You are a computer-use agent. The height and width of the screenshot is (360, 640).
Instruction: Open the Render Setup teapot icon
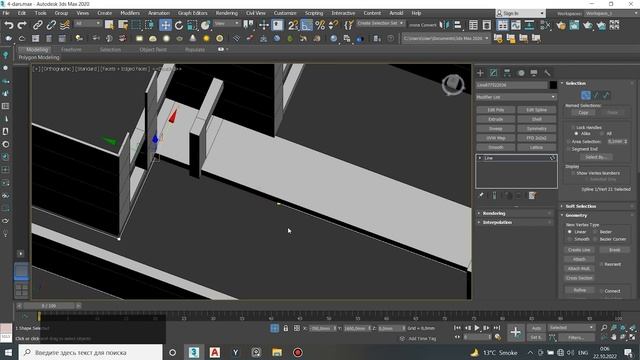click(x=561, y=25)
